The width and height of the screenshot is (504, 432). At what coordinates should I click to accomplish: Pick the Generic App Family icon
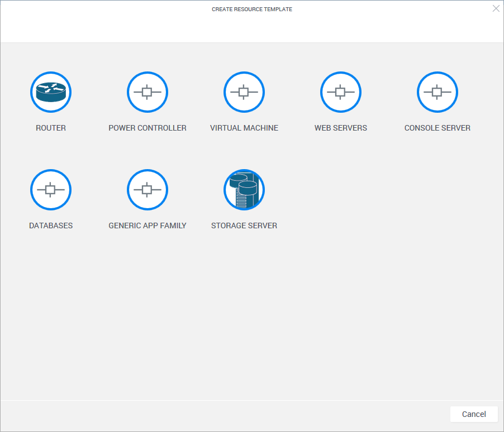[x=148, y=190]
